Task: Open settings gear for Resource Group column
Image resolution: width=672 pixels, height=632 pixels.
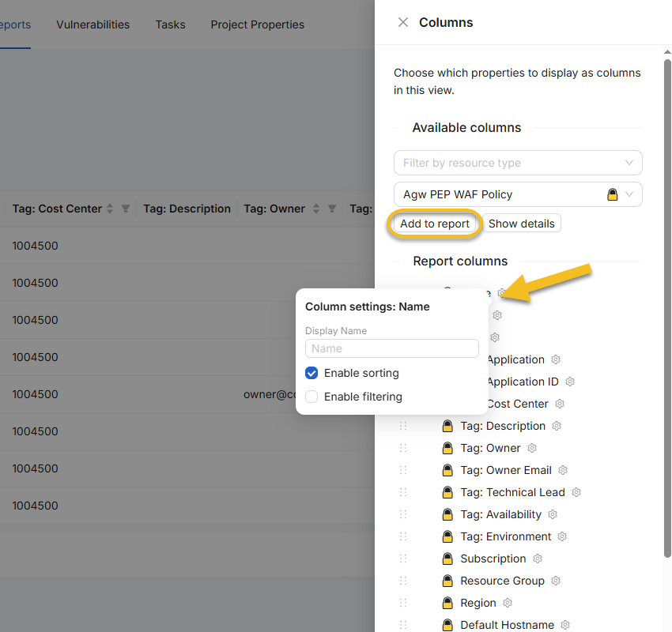Action: tap(556, 581)
